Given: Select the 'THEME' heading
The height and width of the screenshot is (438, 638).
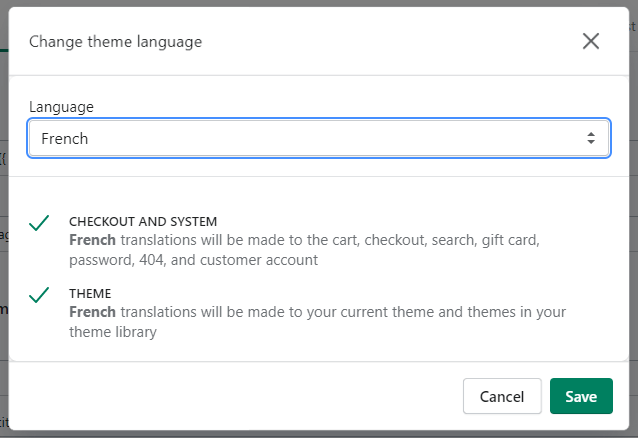Looking at the screenshot, I should 90,293.
